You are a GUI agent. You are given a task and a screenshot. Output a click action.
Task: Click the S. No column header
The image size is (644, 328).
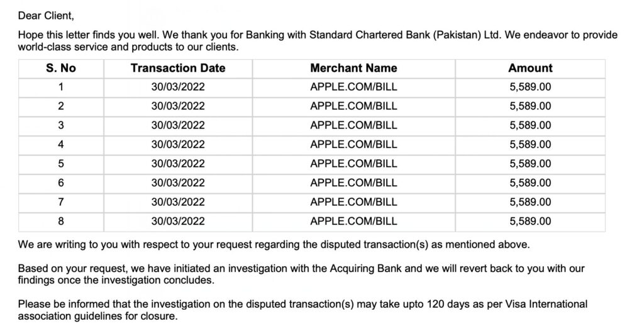pos(61,68)
